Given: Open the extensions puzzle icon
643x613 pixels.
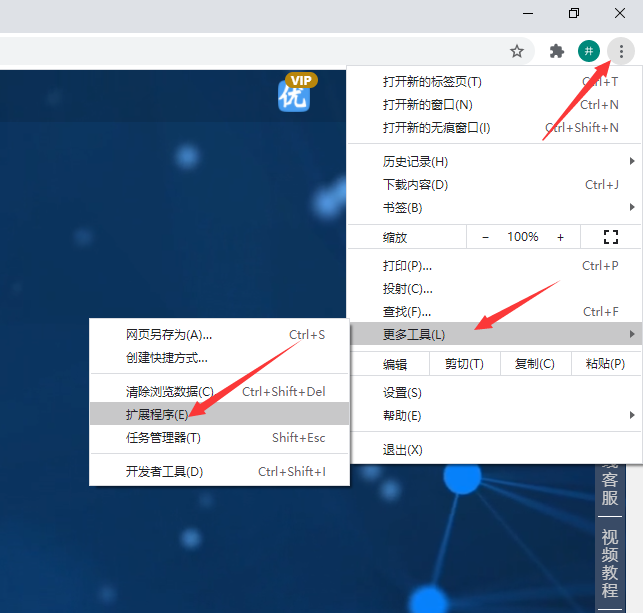Looking at the screenshot, I should 557,51.
